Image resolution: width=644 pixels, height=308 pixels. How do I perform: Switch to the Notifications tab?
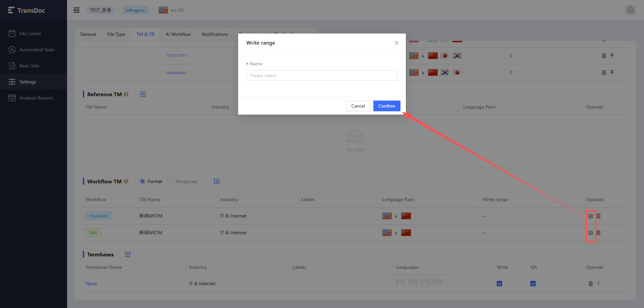click(215, 34)
